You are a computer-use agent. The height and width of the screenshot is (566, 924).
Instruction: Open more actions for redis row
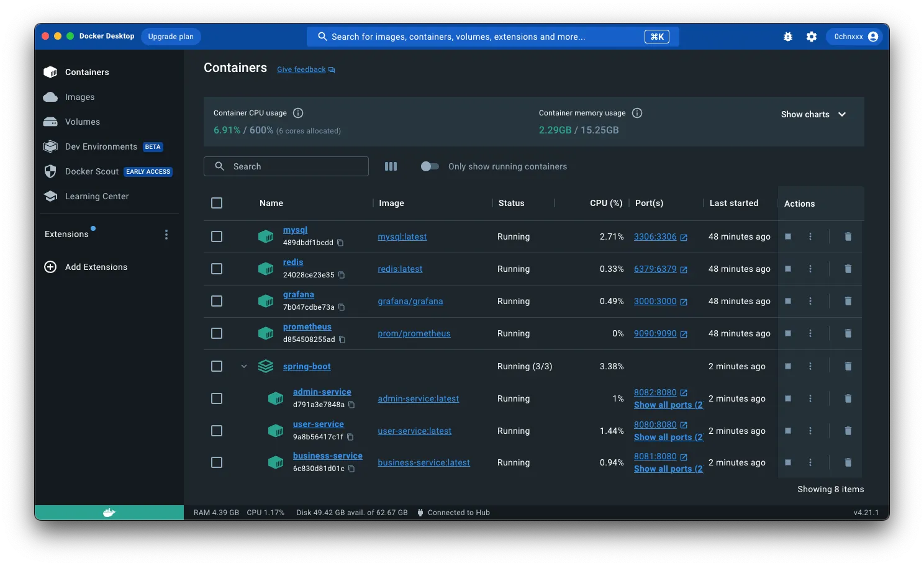(x=810, y=269)
